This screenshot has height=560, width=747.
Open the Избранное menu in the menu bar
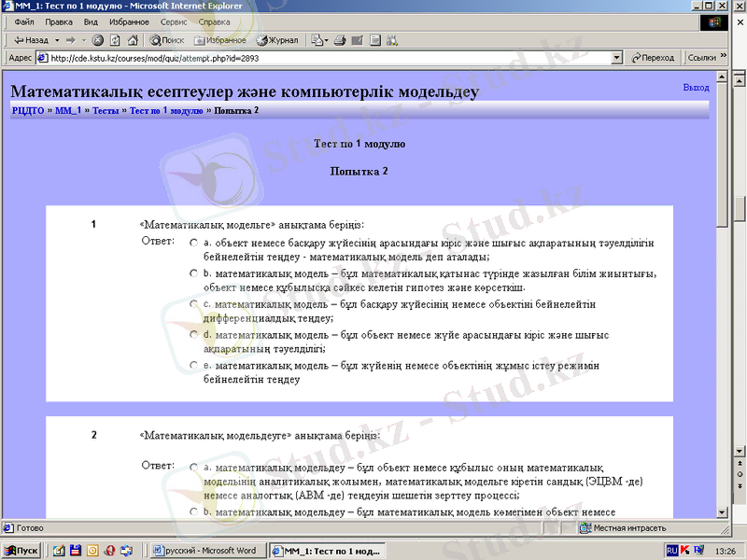(129, 21)
